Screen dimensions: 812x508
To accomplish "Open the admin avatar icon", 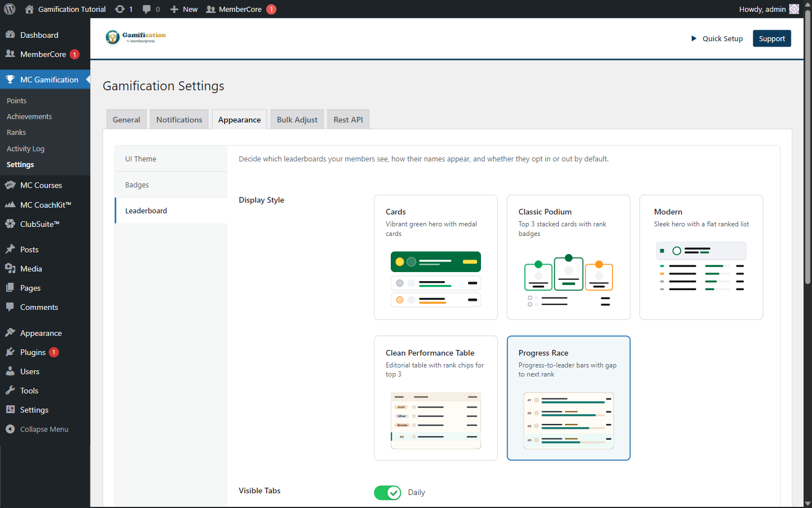I will [794, 9].
